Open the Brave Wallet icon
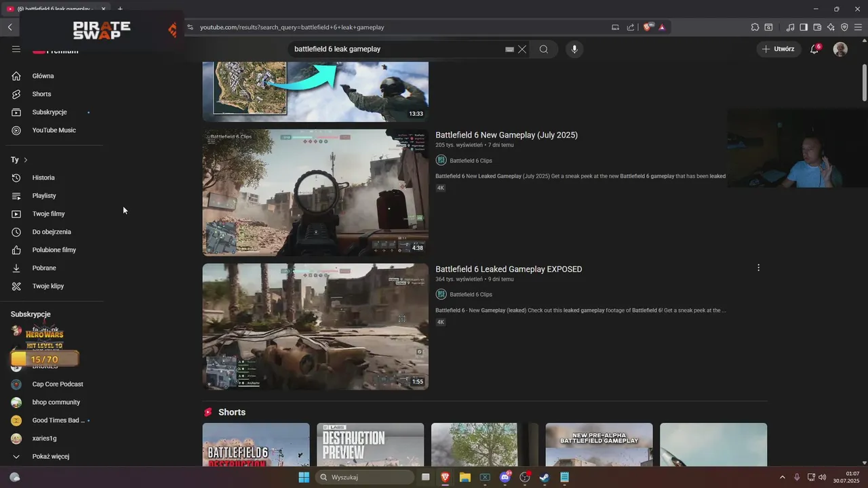This screenshot has width=868, height=488. point(817,27)
